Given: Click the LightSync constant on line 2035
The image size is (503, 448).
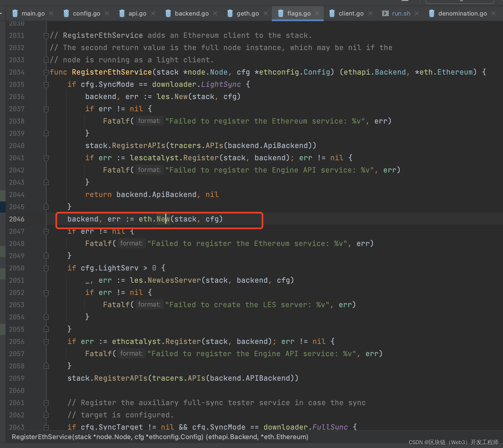Looking at the screenshot, I should [221, 84].
